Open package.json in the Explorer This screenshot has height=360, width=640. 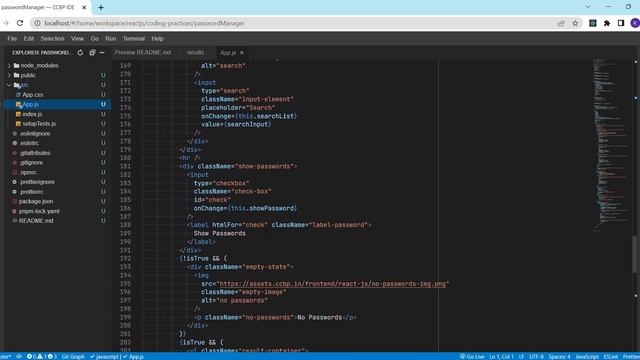[x=36, y=201]
